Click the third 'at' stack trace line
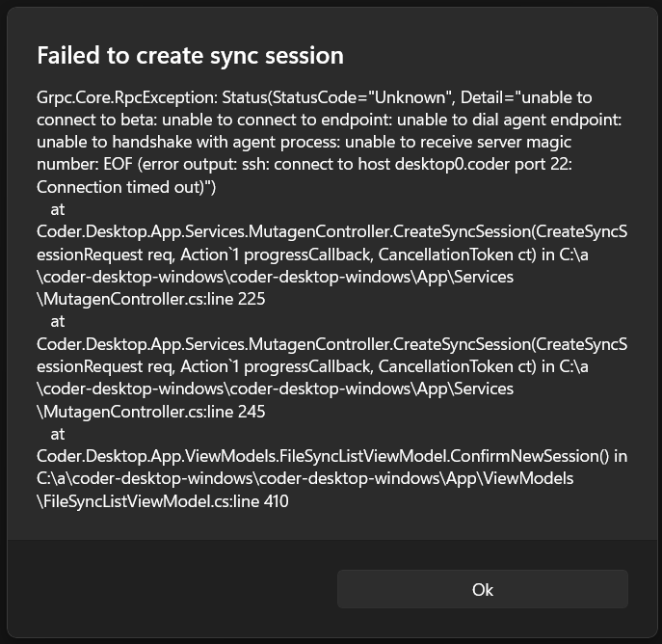Image resolution: width=662 pixels, height=644 pixels. tap(58, 433)
